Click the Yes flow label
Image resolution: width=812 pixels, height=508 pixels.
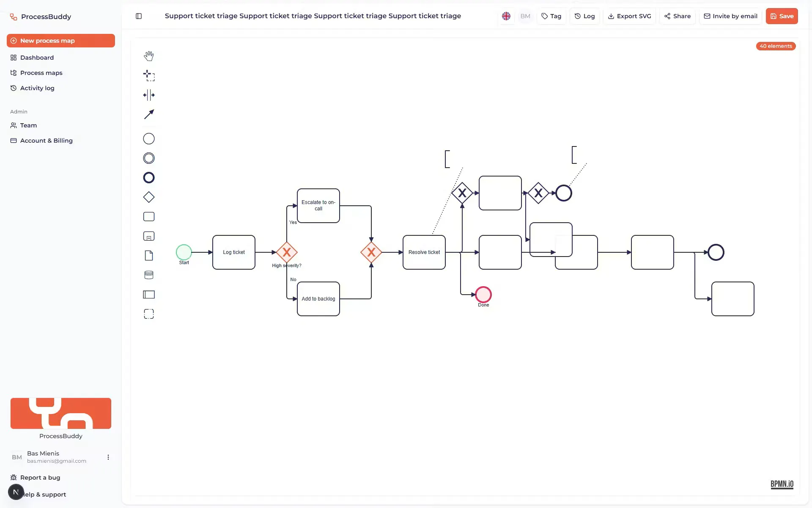click(x=293, y=222)
